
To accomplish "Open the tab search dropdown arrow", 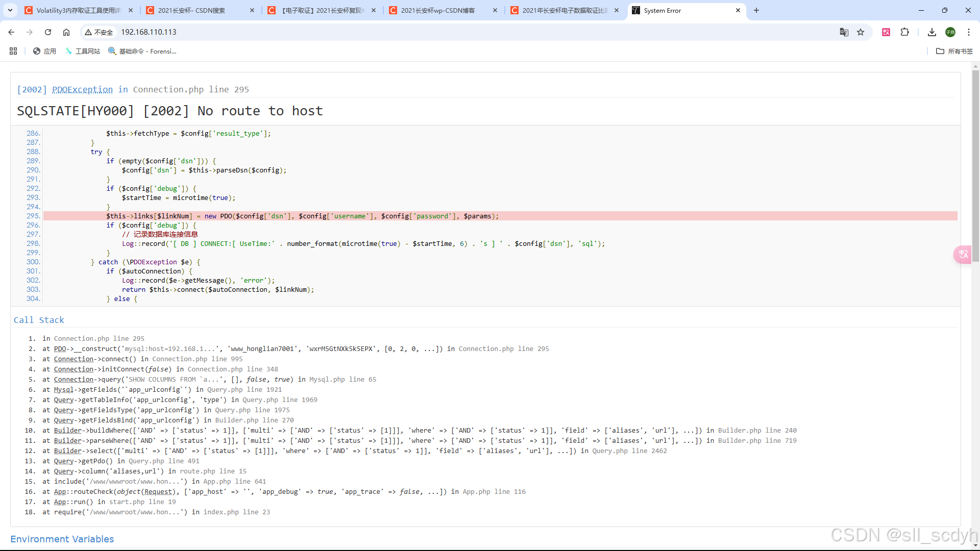I will [x=10, y=10].
